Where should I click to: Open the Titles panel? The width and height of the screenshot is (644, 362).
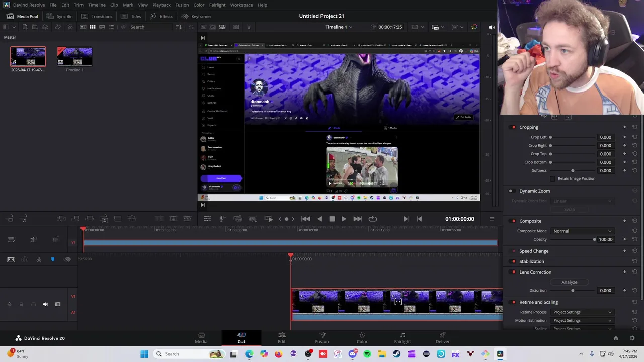tap(131, 16)
